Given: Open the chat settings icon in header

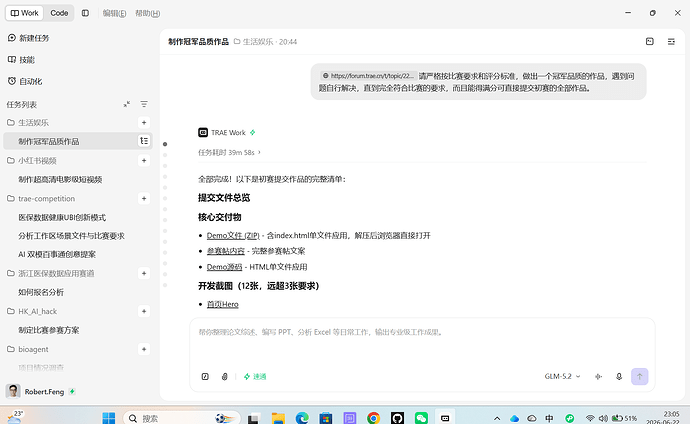Looking at the screenshot, I should (671, 41).
